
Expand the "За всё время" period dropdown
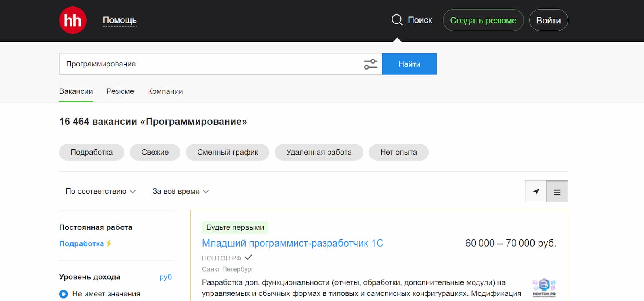pos(181,192)
